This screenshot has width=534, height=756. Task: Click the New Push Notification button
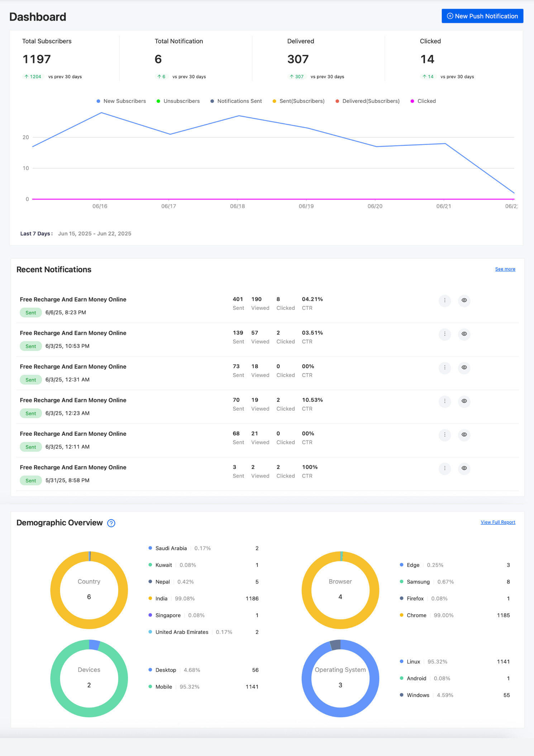click(x=482, y=16)
